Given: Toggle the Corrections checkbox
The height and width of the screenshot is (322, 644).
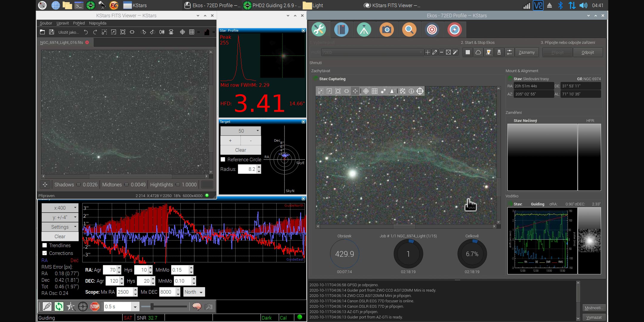Looking at the screenshot, I should tap(44, 253).
